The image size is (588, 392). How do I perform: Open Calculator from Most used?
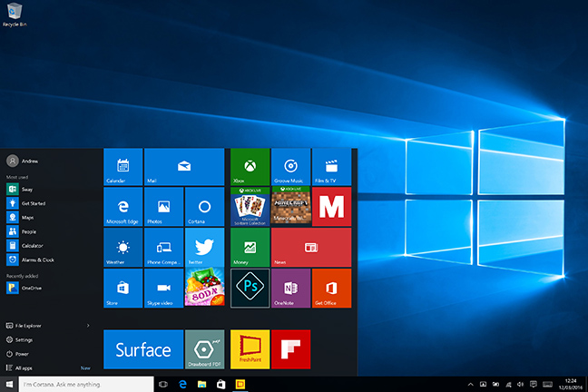tap(24, 246)
